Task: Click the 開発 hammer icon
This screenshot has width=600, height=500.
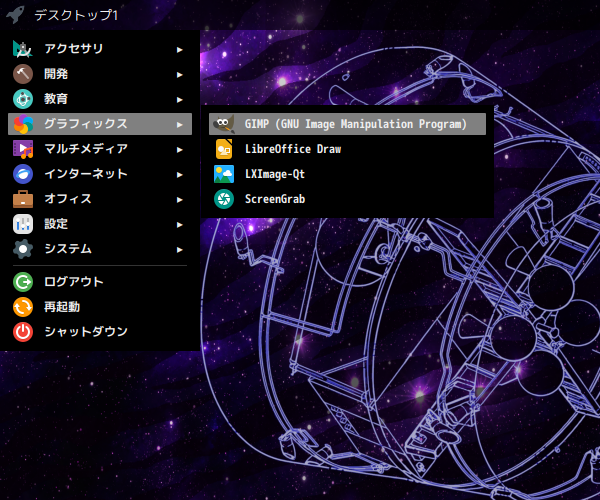Action: [23, 74]
